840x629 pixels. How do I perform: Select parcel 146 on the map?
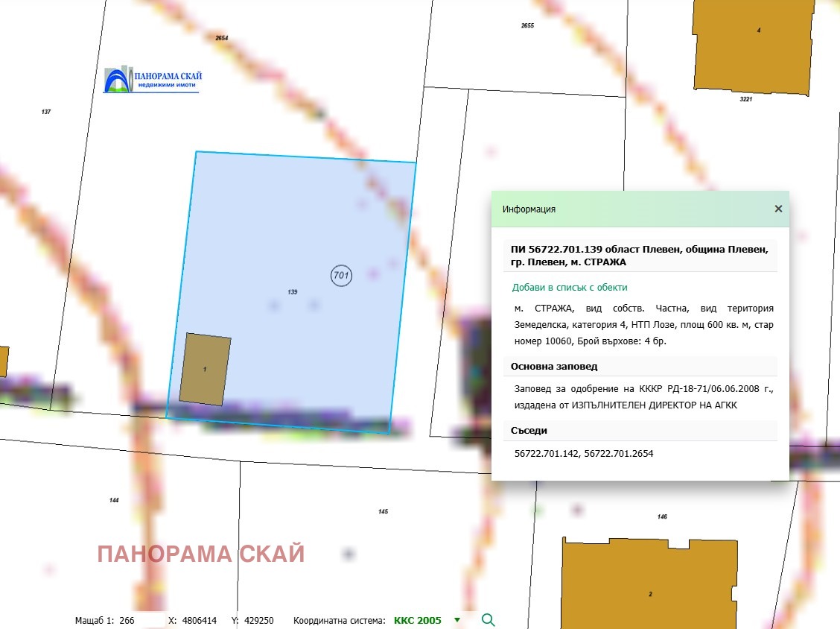(x=662, y=516)
